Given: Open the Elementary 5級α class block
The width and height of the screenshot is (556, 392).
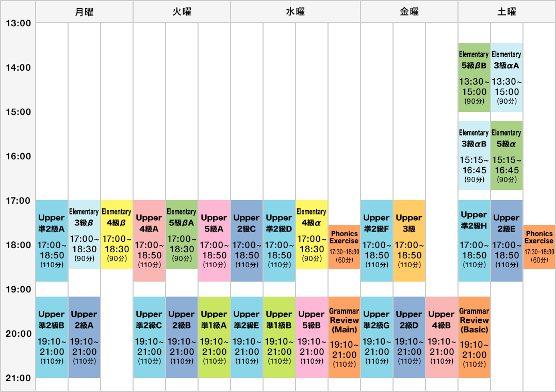Looking at the screenshot, I should (506, 156).
